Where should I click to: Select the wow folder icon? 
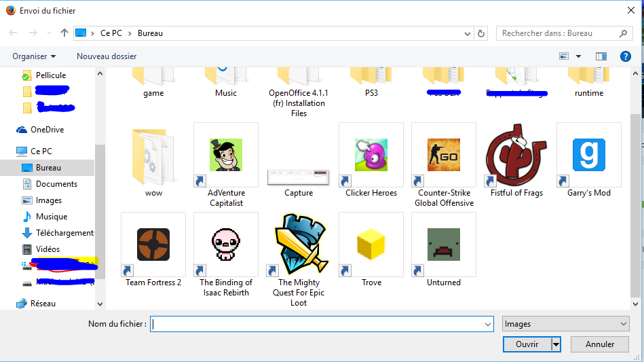click(x=153, y=156)
